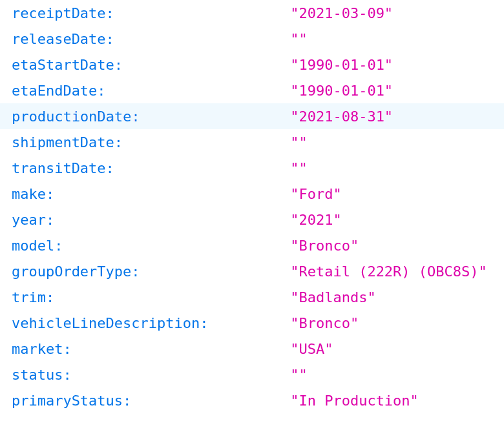Click the empty transitDate value
Viewport: 504px width, 421px height.
(299, 166)
